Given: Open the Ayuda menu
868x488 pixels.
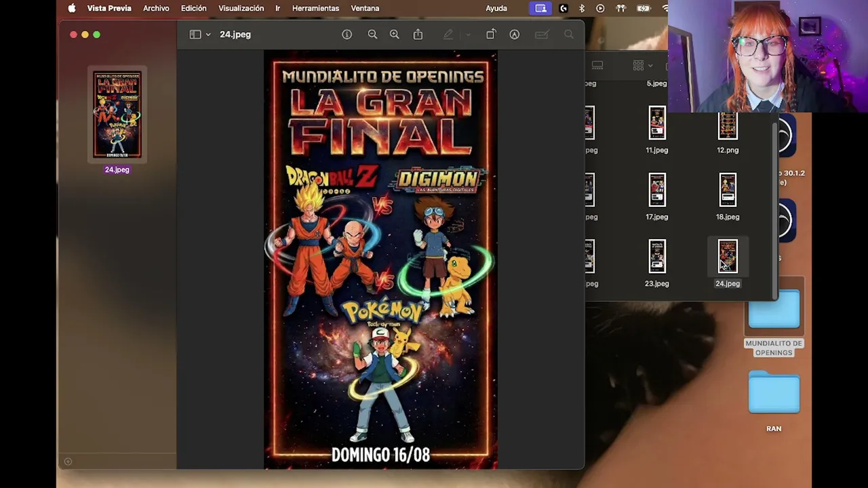Looking at the screenshot, I should [x=496, y=8].
